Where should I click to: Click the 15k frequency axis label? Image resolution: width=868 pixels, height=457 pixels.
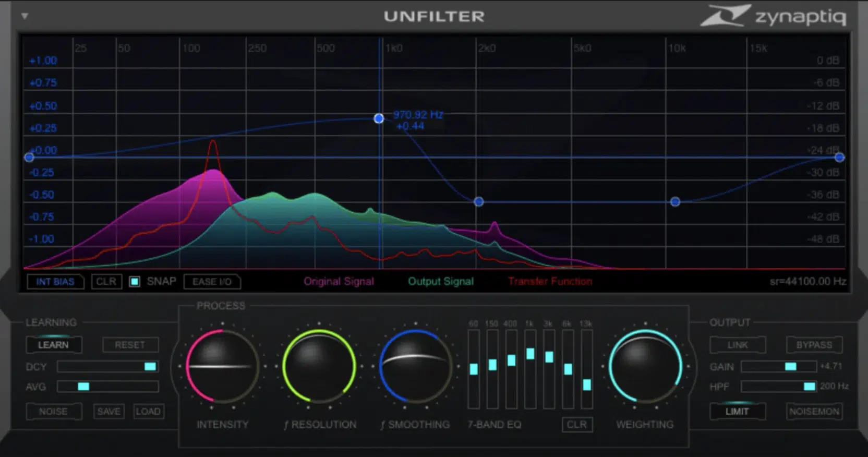(758, 49)
